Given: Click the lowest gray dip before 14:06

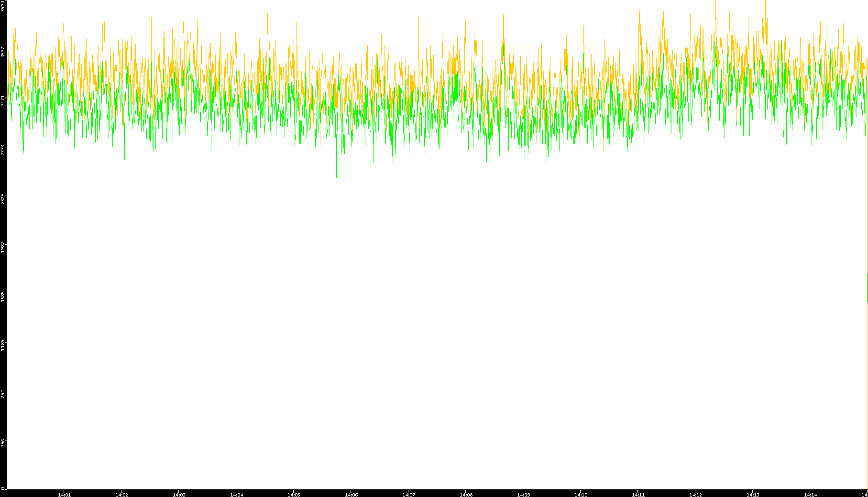Looking at the screenshot, I should tap(336, 175).
